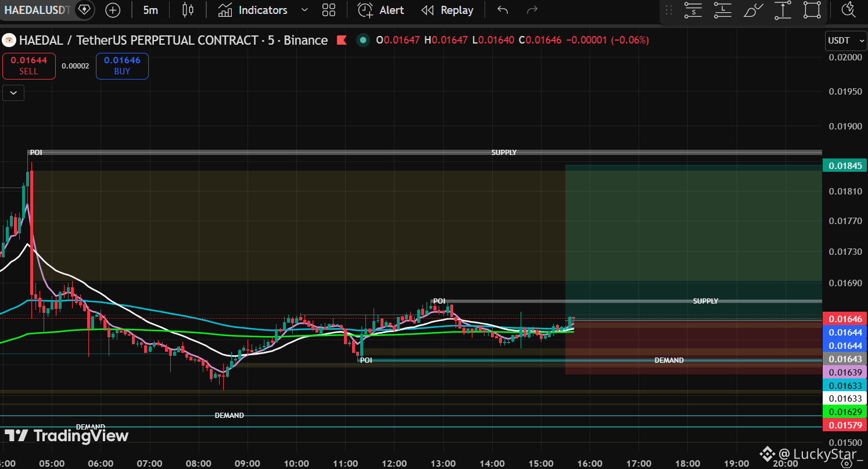The image size is (868, 469).
Task: Start Bar Replay mode
Action: 447,10
